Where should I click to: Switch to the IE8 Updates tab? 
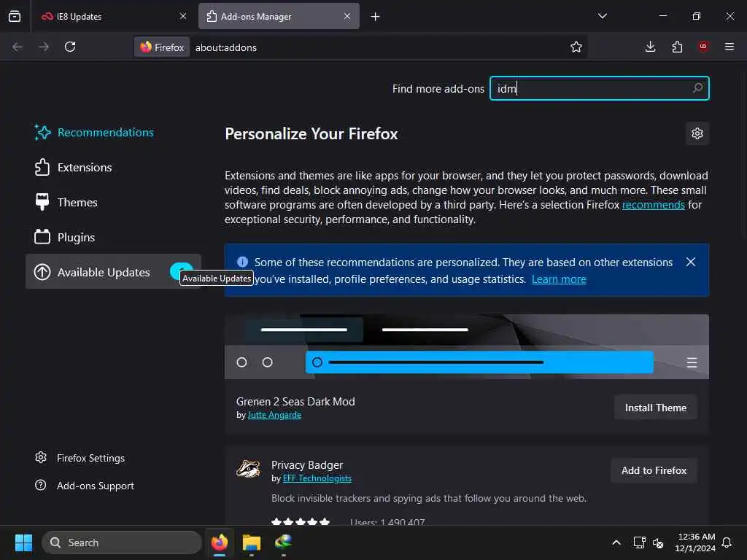coord(114,16)
